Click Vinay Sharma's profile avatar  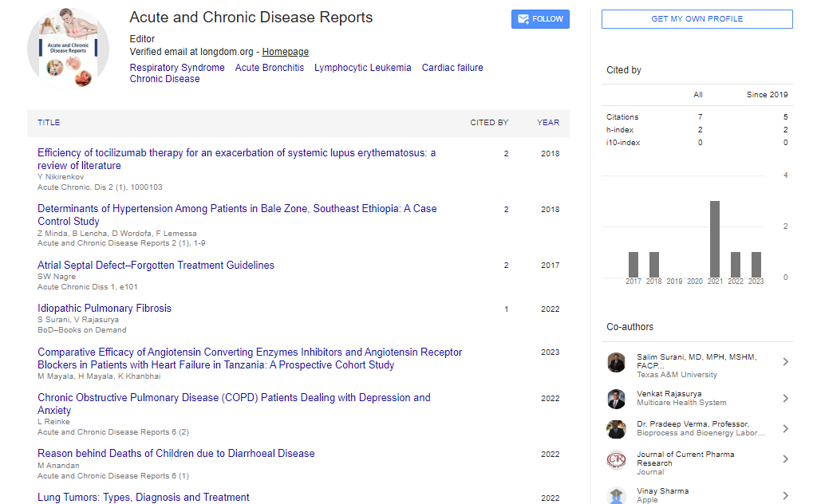(616, 494)
